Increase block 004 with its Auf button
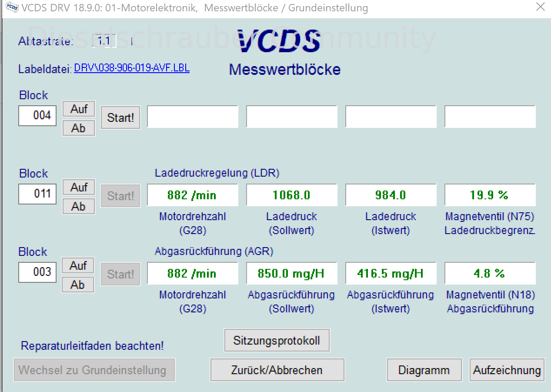551x392 pixels. click(x=79, y=109)
